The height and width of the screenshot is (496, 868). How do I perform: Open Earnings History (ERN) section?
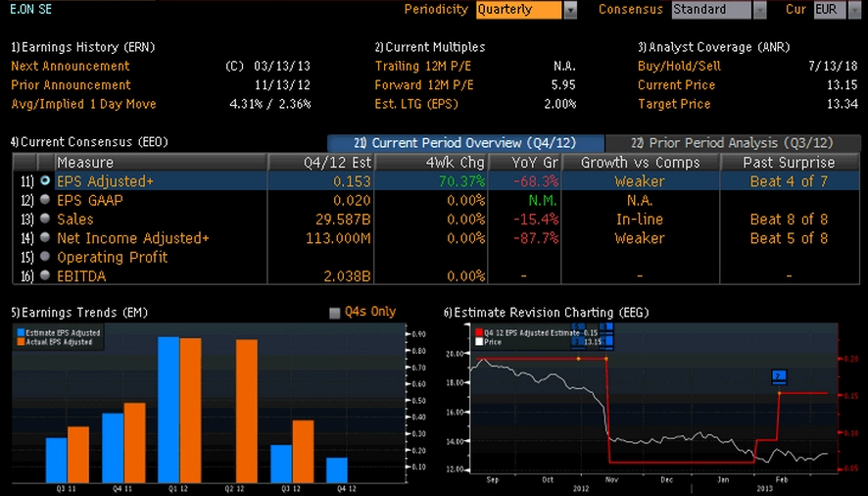pyautogui.click(x=83, y=47)
